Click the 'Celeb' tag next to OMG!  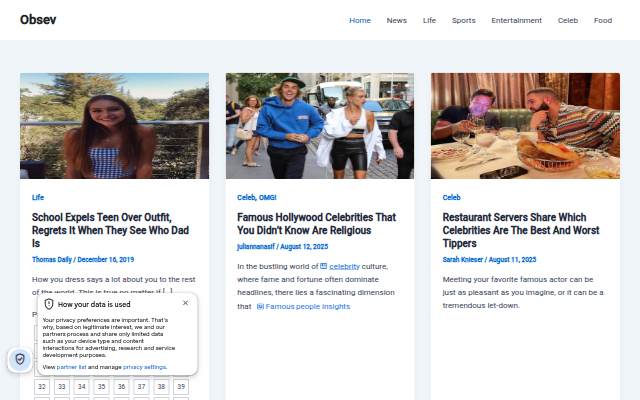point(246,198)
